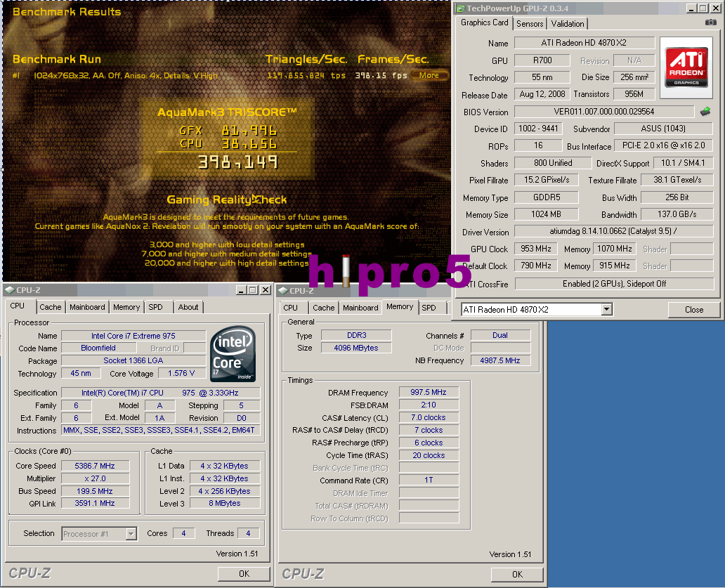Open the Sensors tab in GPU-Z

coord(530,24)
